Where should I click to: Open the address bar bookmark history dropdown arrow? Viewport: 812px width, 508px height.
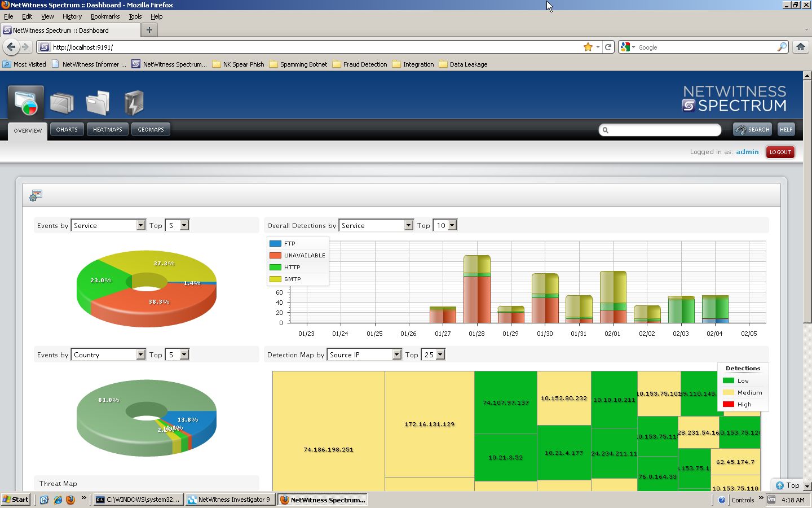click(x=598, y=47)
